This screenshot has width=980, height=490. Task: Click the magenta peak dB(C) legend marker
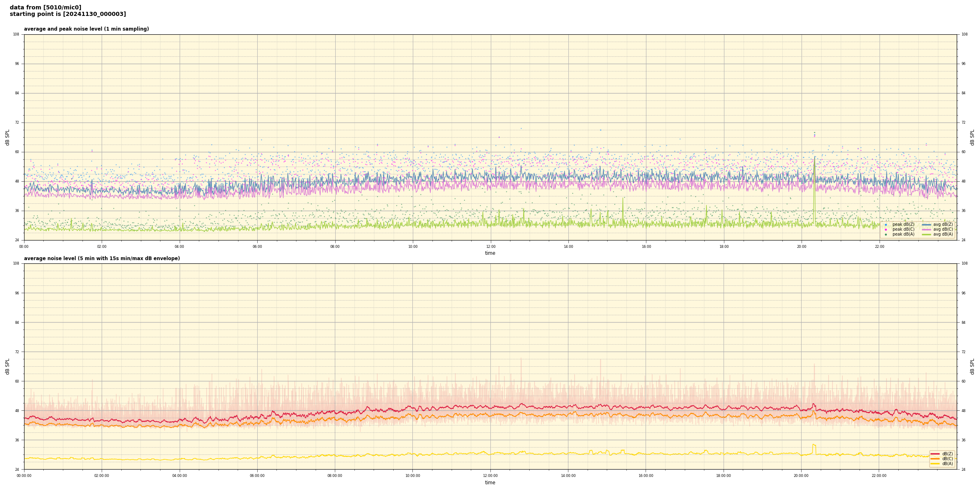point(886,229)
